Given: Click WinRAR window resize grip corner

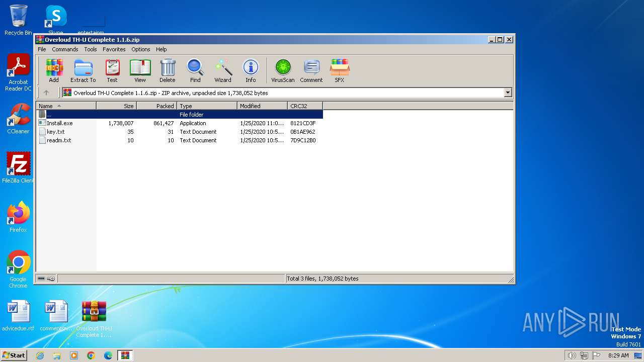Looking at the screenshot, I should (511, 280).
